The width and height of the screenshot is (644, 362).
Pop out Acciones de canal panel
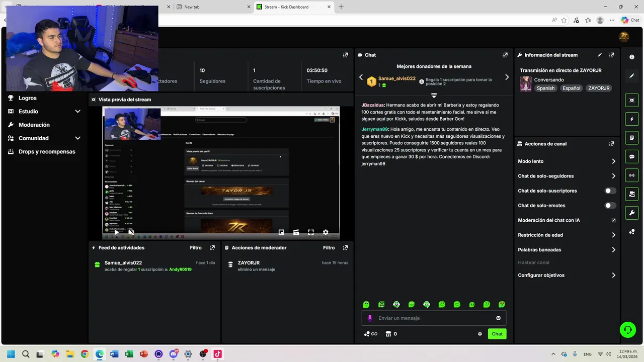612,144
